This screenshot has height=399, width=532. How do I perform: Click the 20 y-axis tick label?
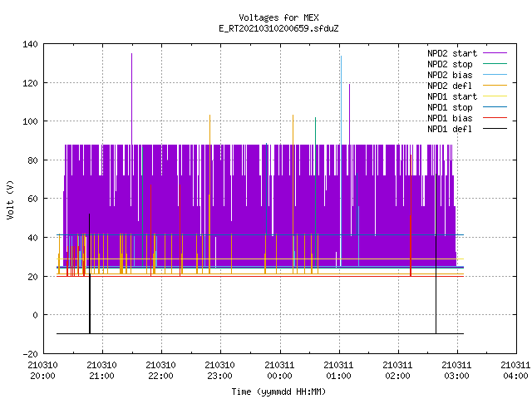(32, 277)
